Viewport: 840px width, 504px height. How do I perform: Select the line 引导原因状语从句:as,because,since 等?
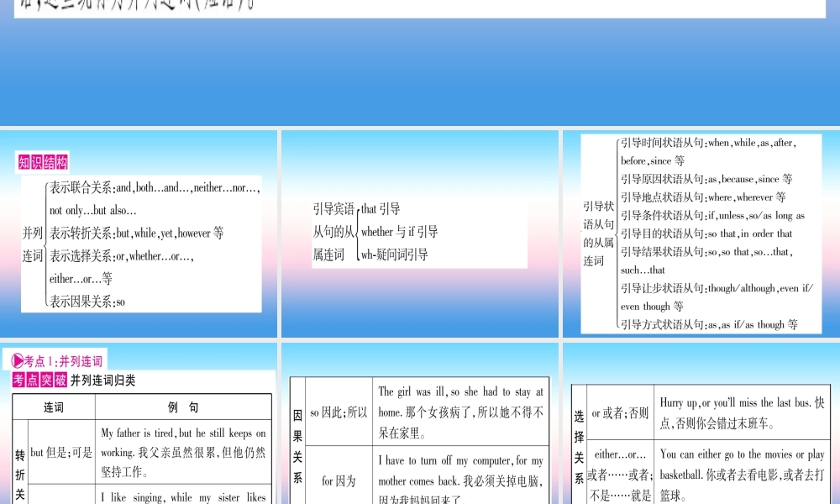706,179
